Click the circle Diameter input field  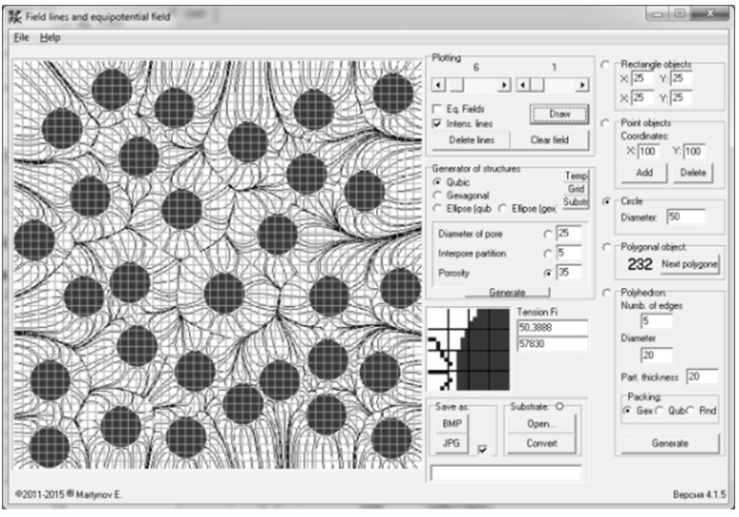685,215
